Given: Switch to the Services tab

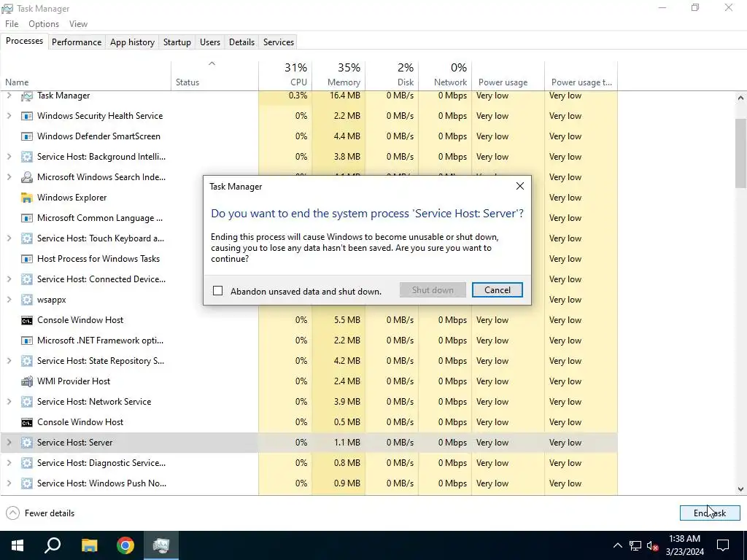Looking at the screenshot, I should click(x=278, y=42).
